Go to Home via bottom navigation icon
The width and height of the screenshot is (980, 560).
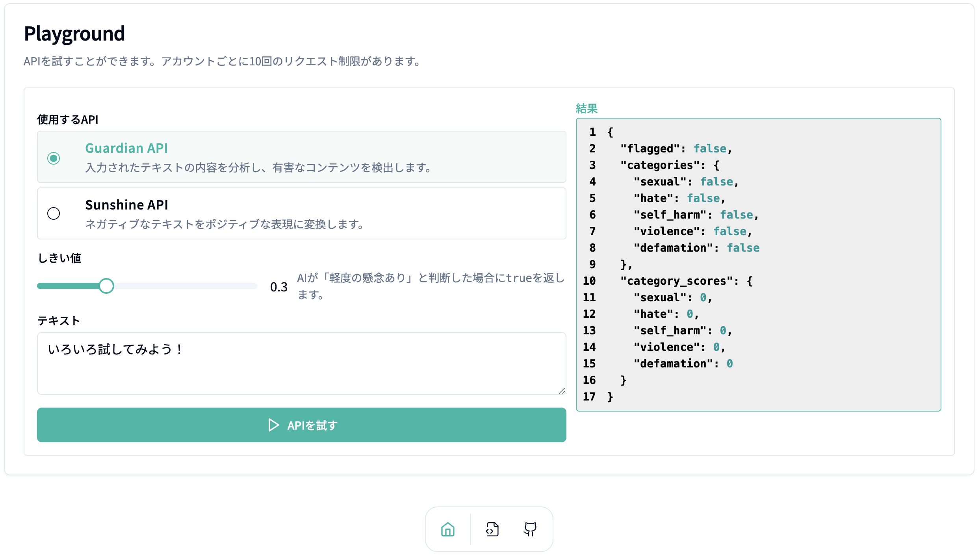[x=447, y=529]
